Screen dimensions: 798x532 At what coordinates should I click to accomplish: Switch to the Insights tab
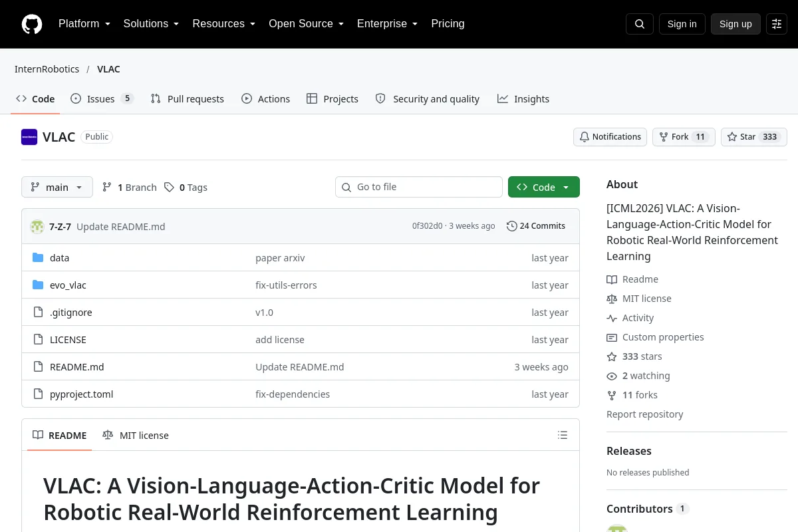523,99
